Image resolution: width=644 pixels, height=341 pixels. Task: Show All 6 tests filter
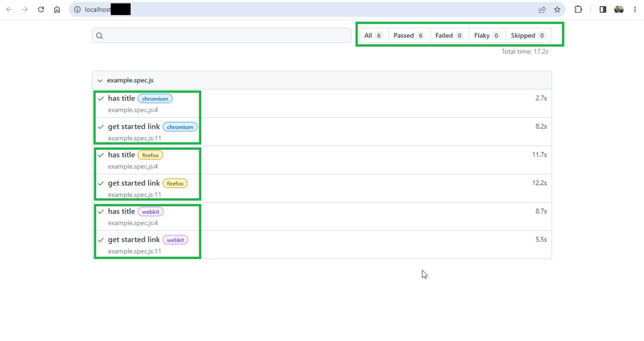pyautogui.click(x=373, y=36)
